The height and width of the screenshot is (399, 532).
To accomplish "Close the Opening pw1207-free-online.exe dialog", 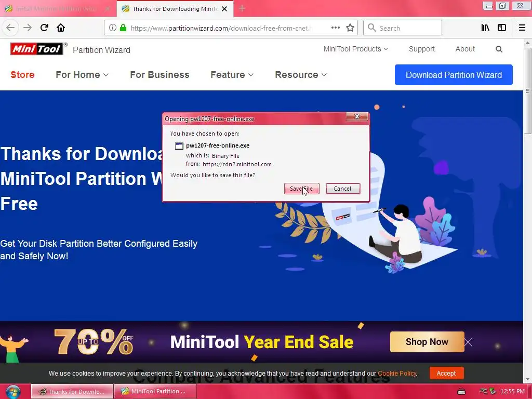I will pyautogui.click(x=357, y=116).
